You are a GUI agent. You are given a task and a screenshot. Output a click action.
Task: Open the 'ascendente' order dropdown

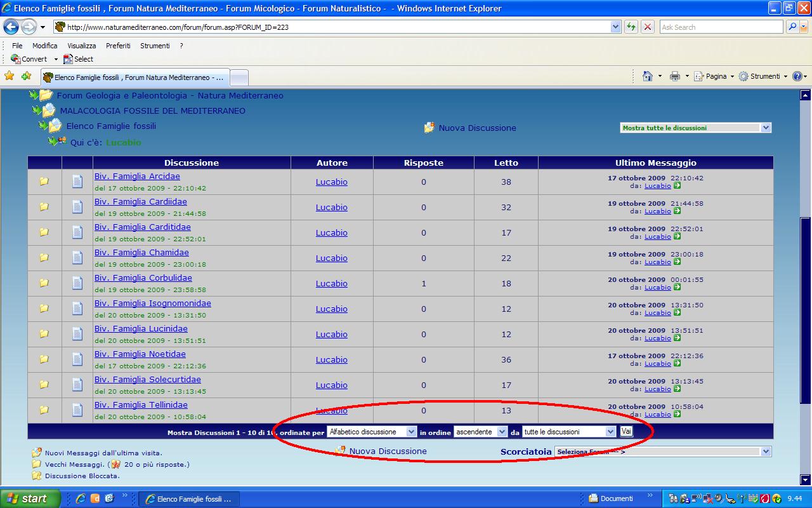tap(481, 432)
